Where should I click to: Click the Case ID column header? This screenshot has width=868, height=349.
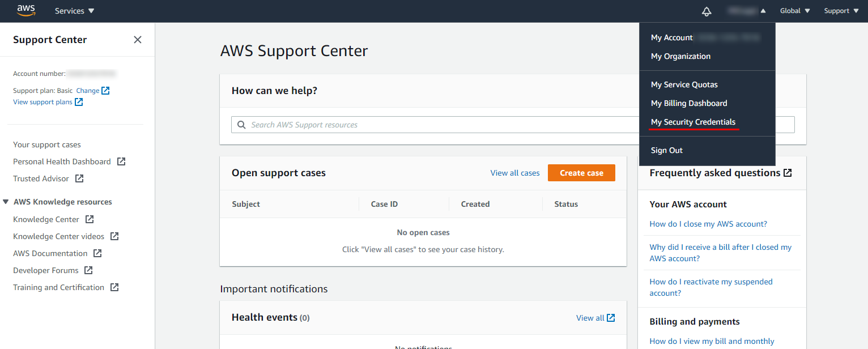coord(384,204)
